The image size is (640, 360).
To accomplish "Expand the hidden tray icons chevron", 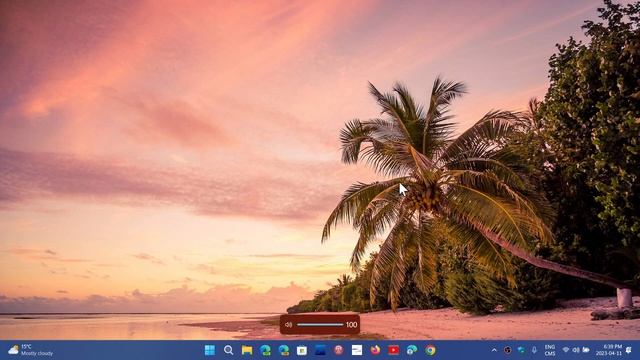I will click(494, 350).
